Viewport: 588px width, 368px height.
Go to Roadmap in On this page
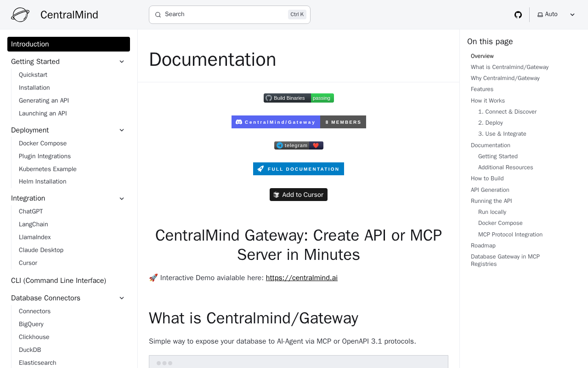tap(483, 246)
